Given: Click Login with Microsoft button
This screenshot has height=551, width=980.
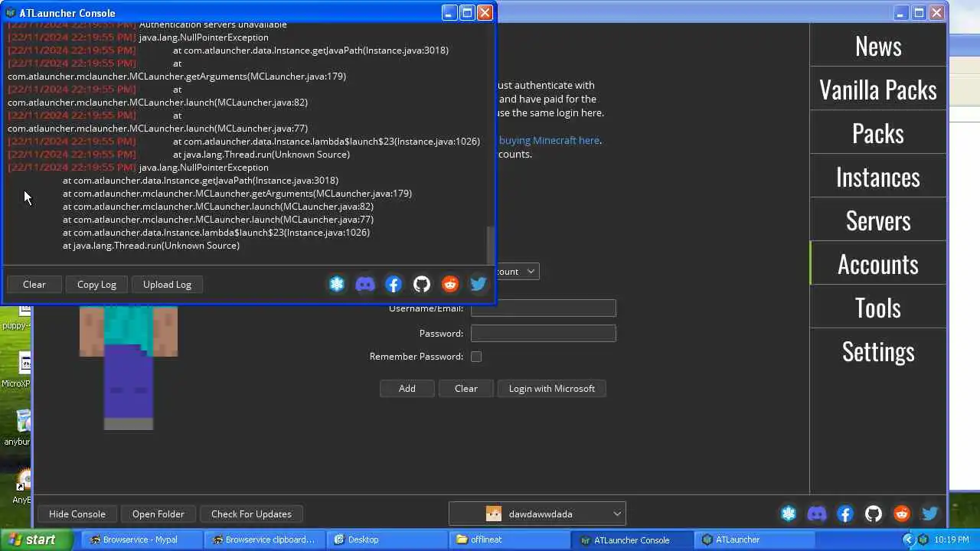Looking at the screenshot, I should pyautogui.click(x=552, y=389).
